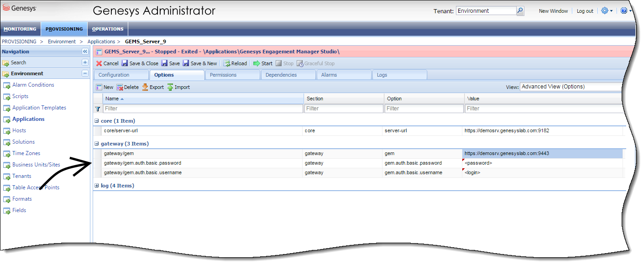Image resolution: width=644 pixels, height=265 pixels.
Task: Click the Name column filter field
Action: click(203, 109)
